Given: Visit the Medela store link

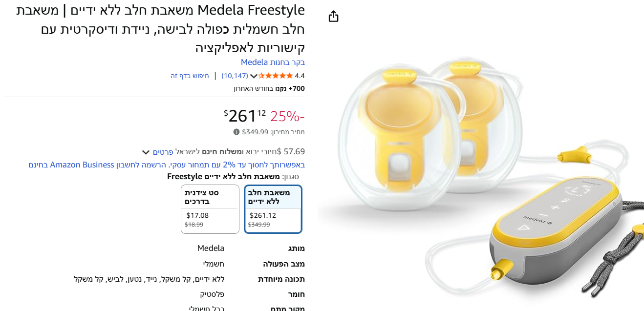Looking at the screenshot, I should pos(273,62).
